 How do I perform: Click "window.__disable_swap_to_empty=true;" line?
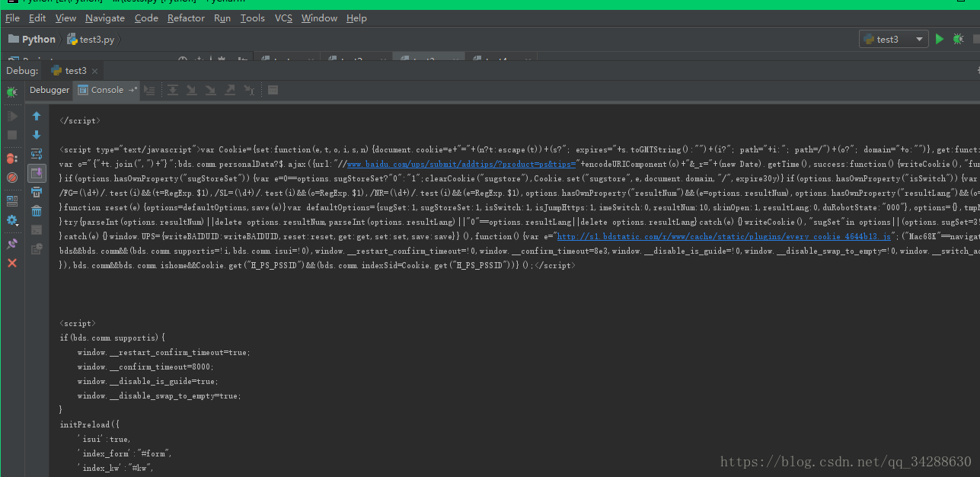pyautogui.click(x=158, y=395)
